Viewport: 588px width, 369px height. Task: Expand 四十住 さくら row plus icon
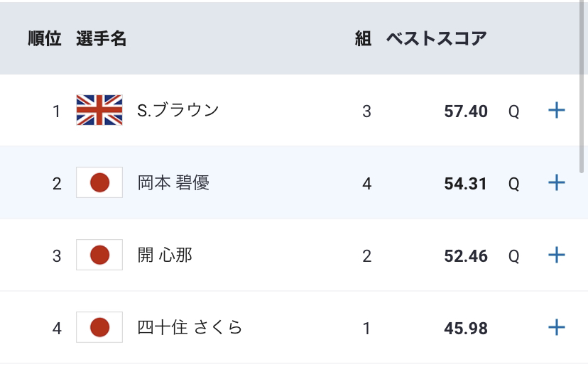coord(557,327)
